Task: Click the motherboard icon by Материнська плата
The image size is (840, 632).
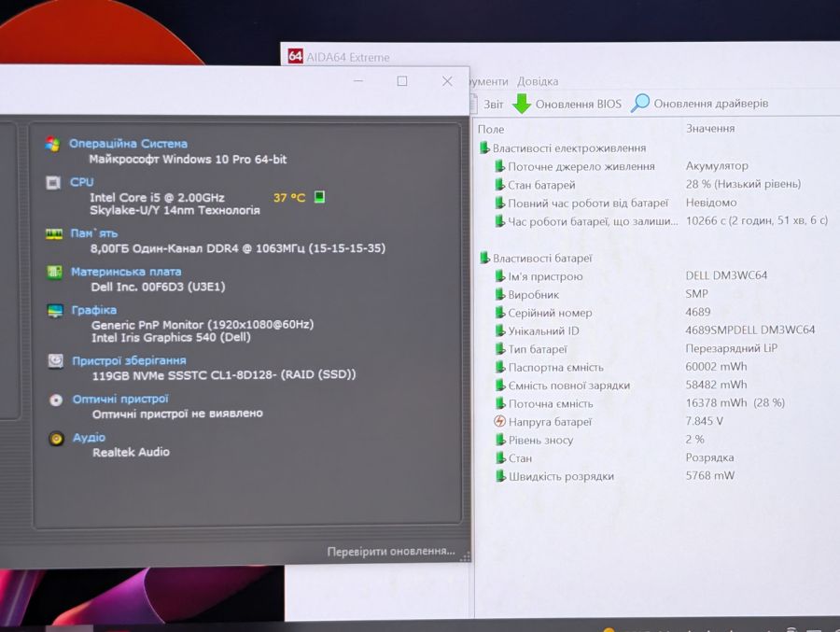Action: (x=54, y=273)
